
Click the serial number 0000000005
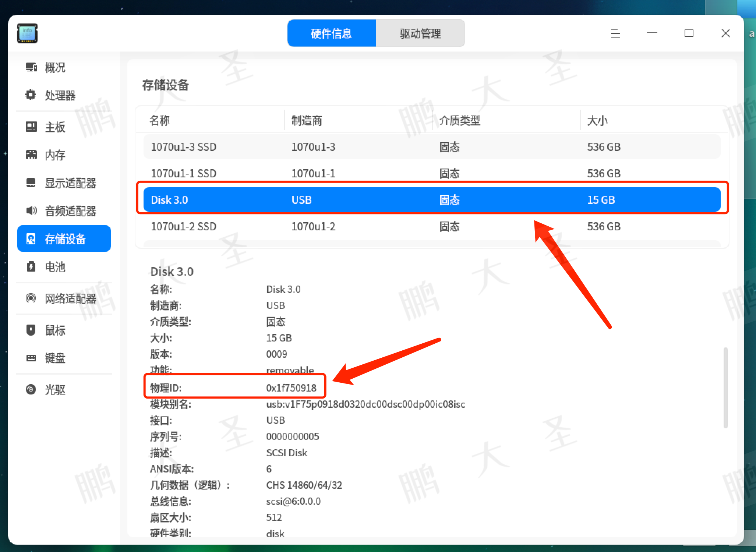click(x=293, y=436)
